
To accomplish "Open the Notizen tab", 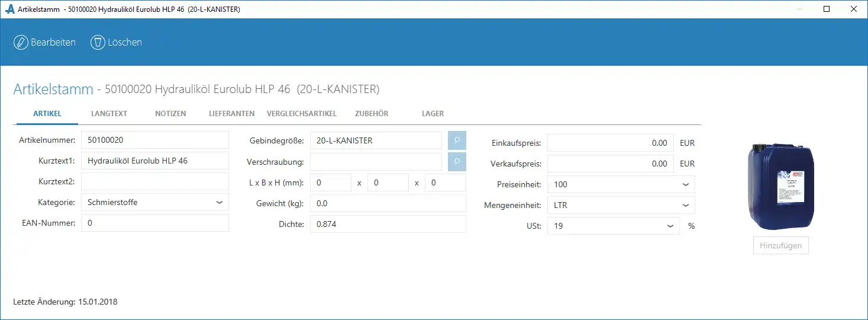I will [170, 114].
